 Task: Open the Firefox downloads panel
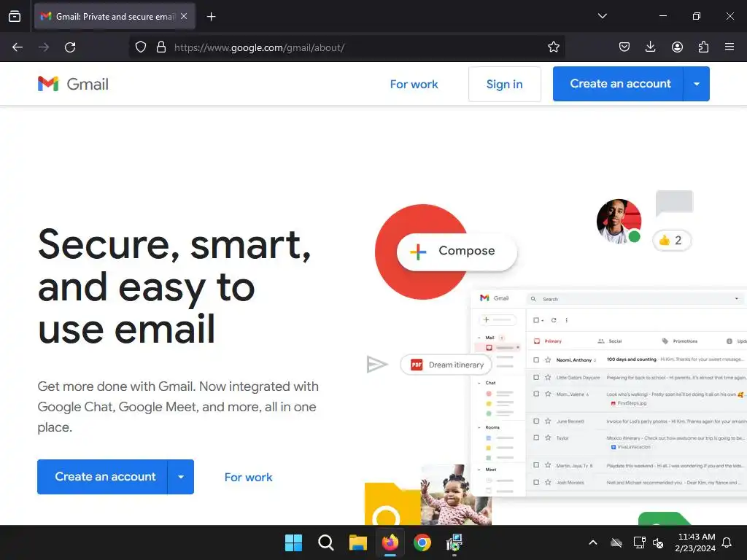[650, 47]
